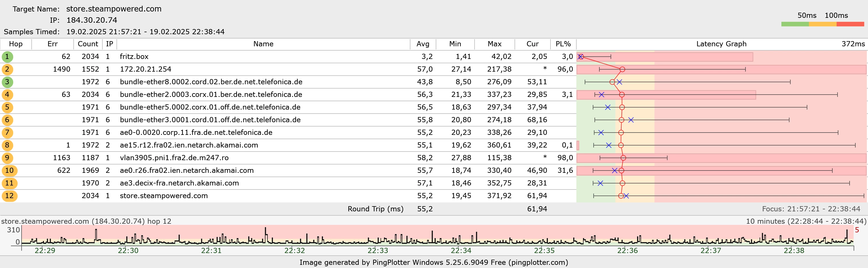Click the Max column header
The image size is (868, 268).
coord(494,44)
